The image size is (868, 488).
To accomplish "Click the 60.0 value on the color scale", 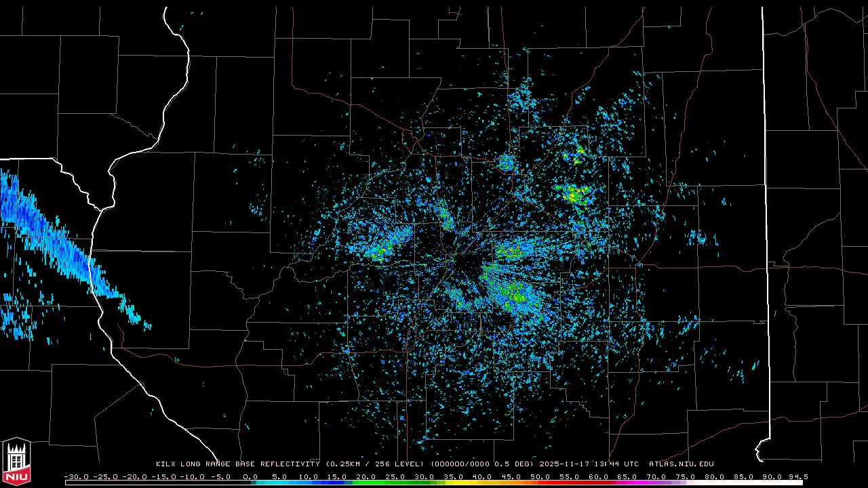I will (x=597, y=476).
